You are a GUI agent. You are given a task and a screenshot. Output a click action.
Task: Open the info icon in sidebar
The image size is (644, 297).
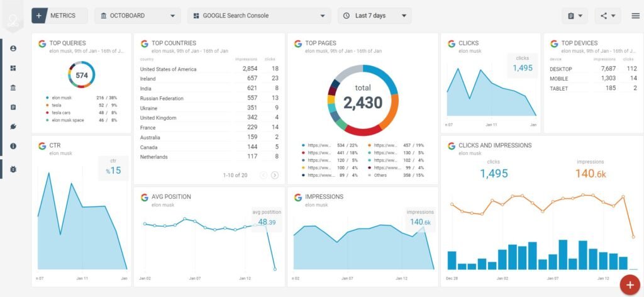pyautogui.click(x=13, y=146)
